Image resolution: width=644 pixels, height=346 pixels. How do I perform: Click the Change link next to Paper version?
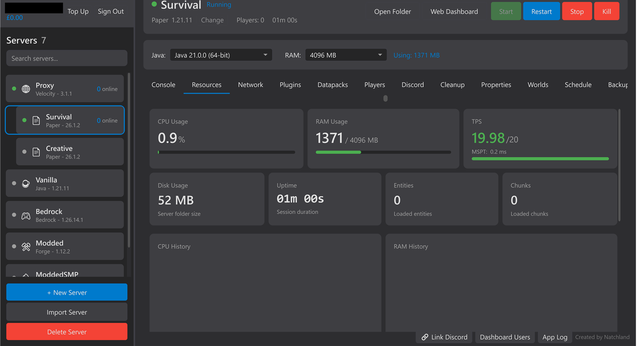(x=212, y=20)
